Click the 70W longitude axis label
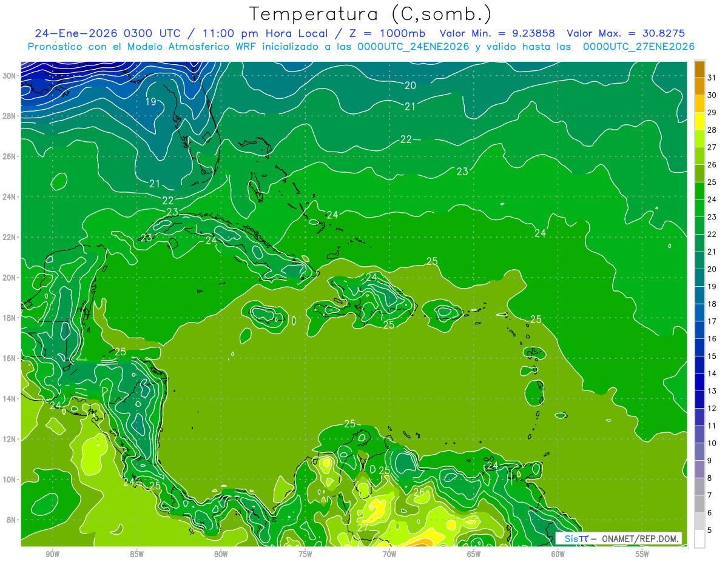Viewport: 728px width, 562px height. [x=389, y=554]
